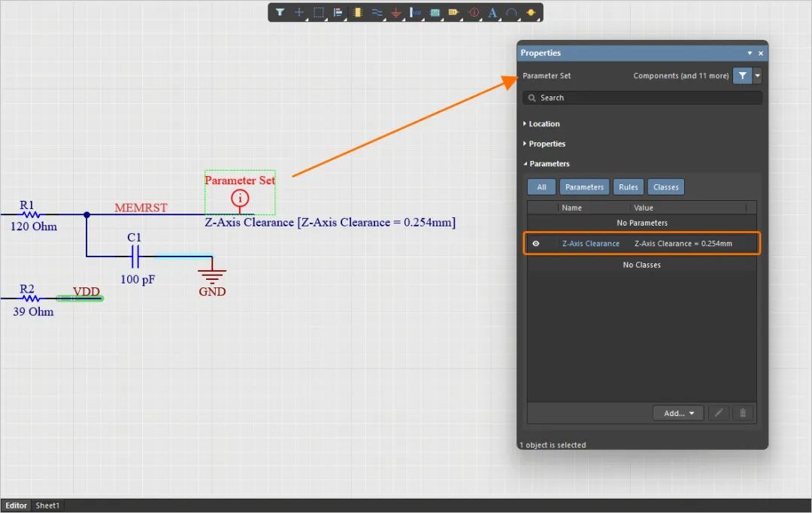The image size is (812, 513).
Task: Open the selection filter dropdown arrow
Action: pyautogui.click(x=757, y=76)
